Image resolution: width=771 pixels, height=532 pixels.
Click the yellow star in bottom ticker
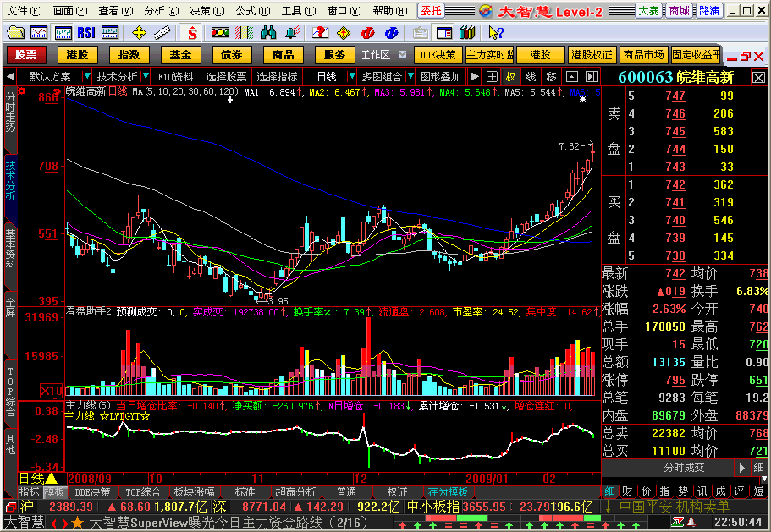(77, 523)
